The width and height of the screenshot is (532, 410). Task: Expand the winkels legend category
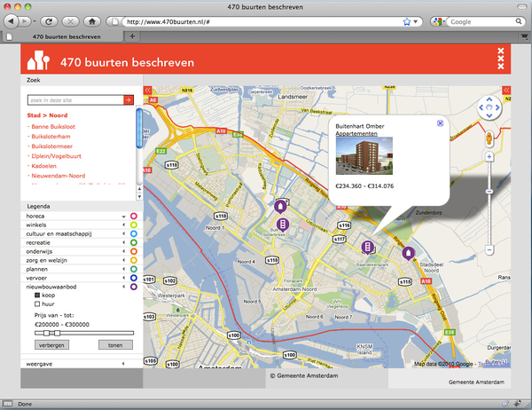123,225
